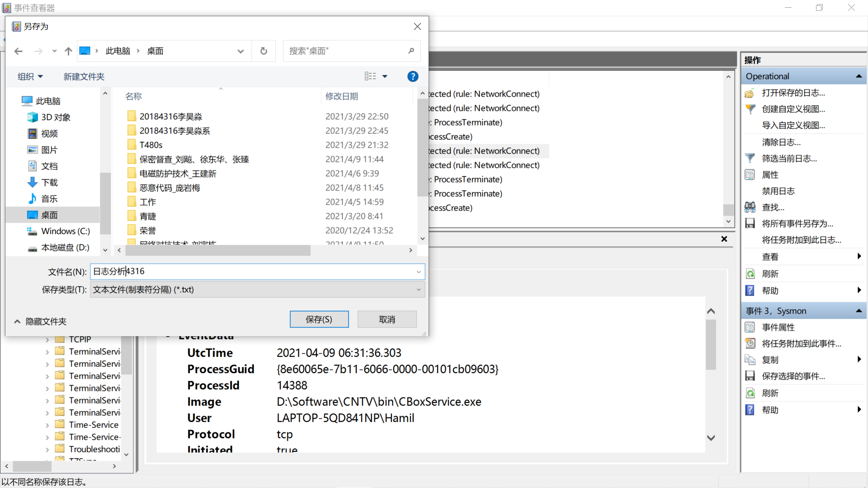Click the 保存(S) button
868x488 pixels.
click(x=319, y=319)
